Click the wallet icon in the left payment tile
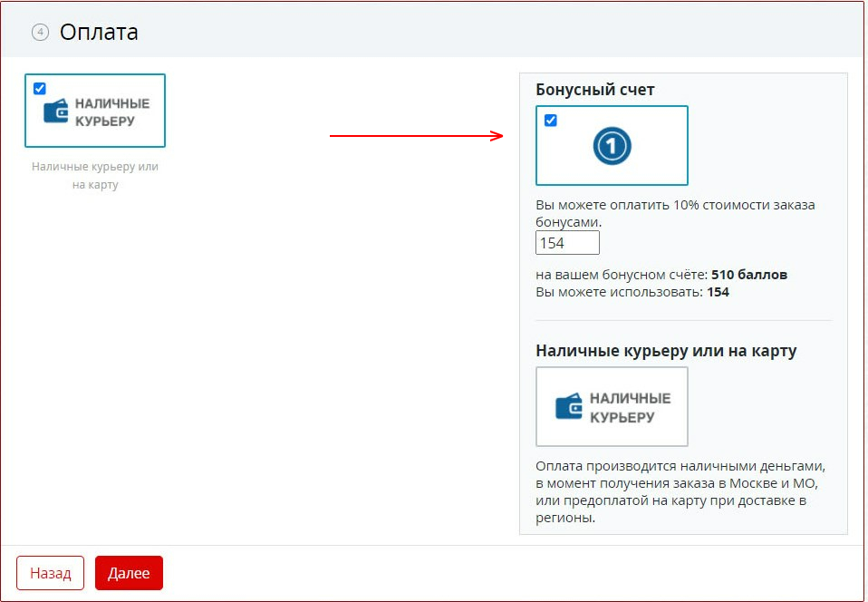The width and height of the screenshot is (868, 602). 56,112
